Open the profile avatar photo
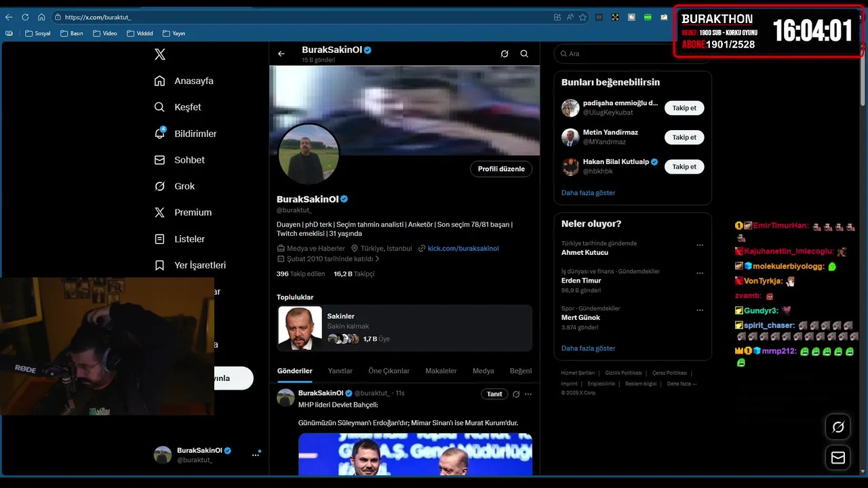Image resolution: width=868 pixels, height=488 pixels. click(309, 154)
